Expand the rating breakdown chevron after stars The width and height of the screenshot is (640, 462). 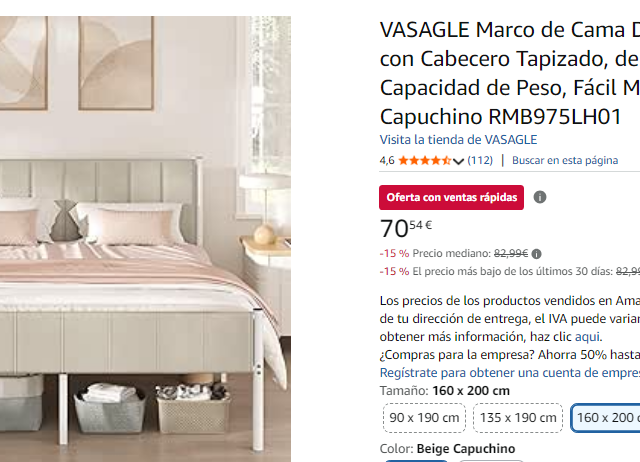coord(458,161)
